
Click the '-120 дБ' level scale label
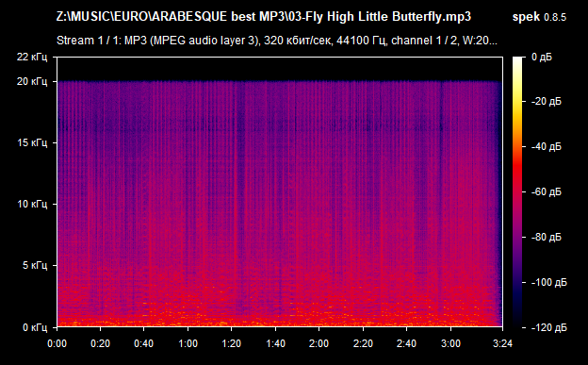[x=549, y=328]
